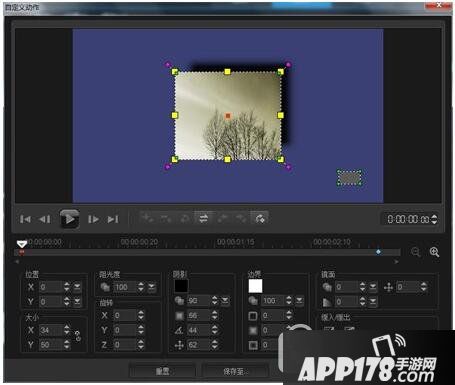Viewport: 455px width, 385px height.
Task: Click the shadow blur icon
Action: point(179,315)
